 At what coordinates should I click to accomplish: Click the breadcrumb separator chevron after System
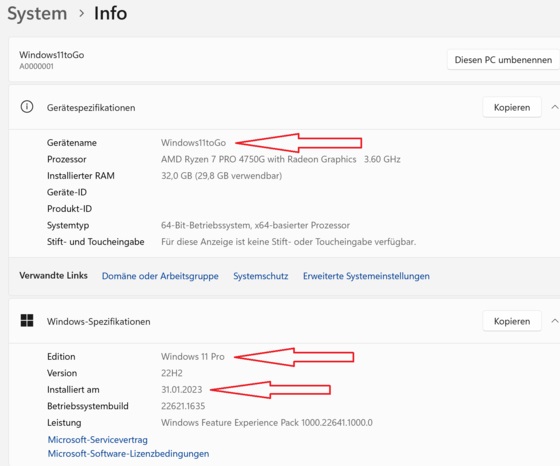[81, 14]
